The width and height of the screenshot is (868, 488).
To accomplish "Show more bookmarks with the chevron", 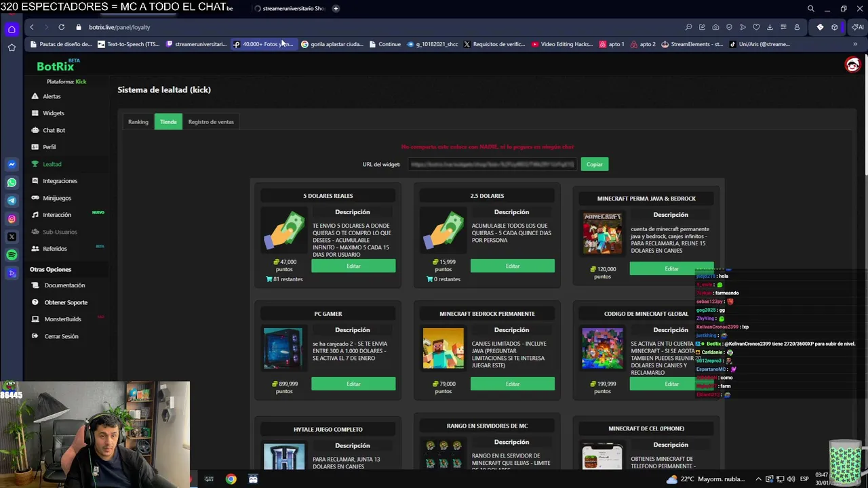I will [854, 44].
